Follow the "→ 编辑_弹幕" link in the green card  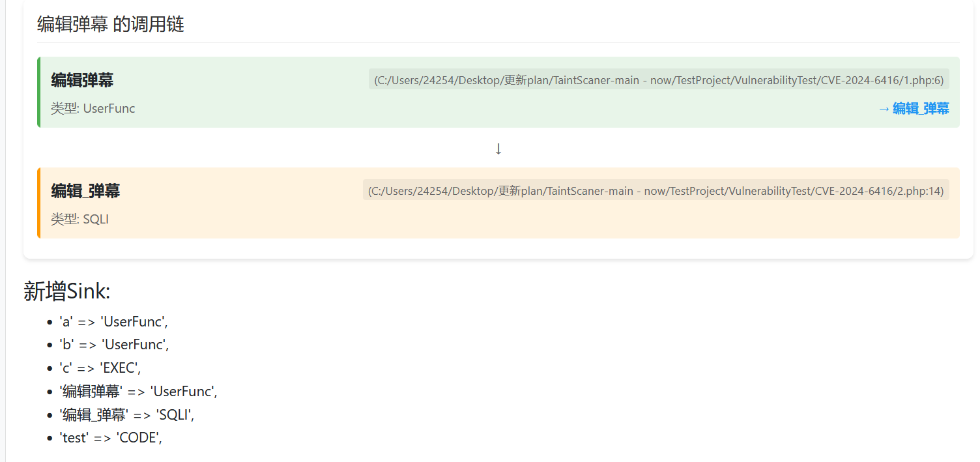coord(914,109)
